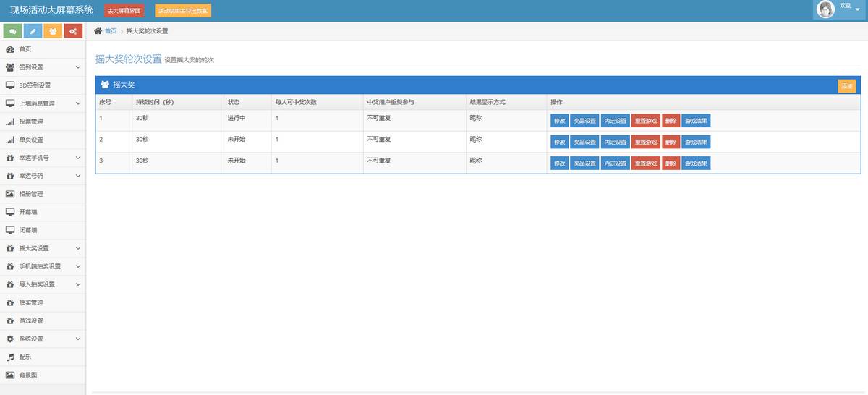The width and height of the screenshot is (868, 395).
Task: Click the red gears shortcut icon
Action: click(x=73, y=31)
